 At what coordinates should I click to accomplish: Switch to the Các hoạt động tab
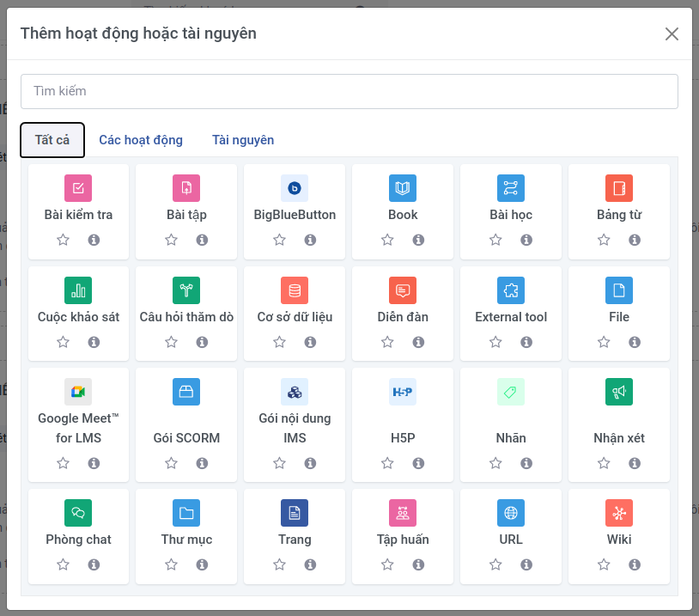pos(141,140)
